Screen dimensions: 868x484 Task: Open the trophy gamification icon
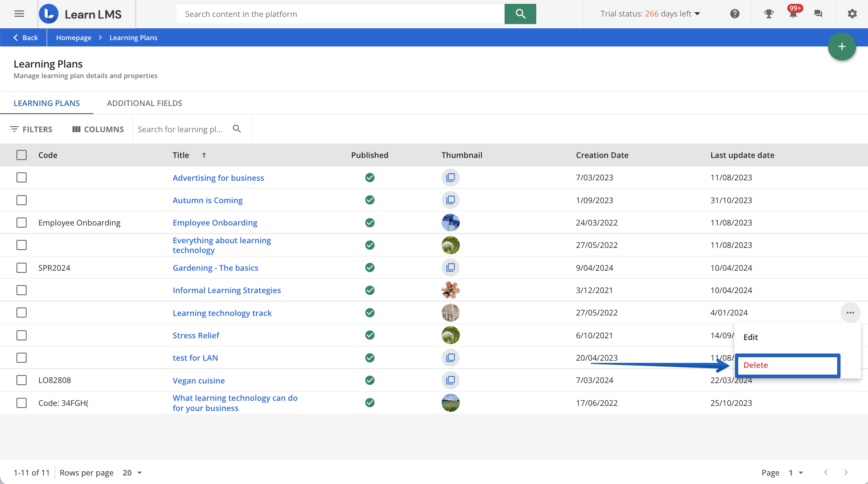coord(769,14)
